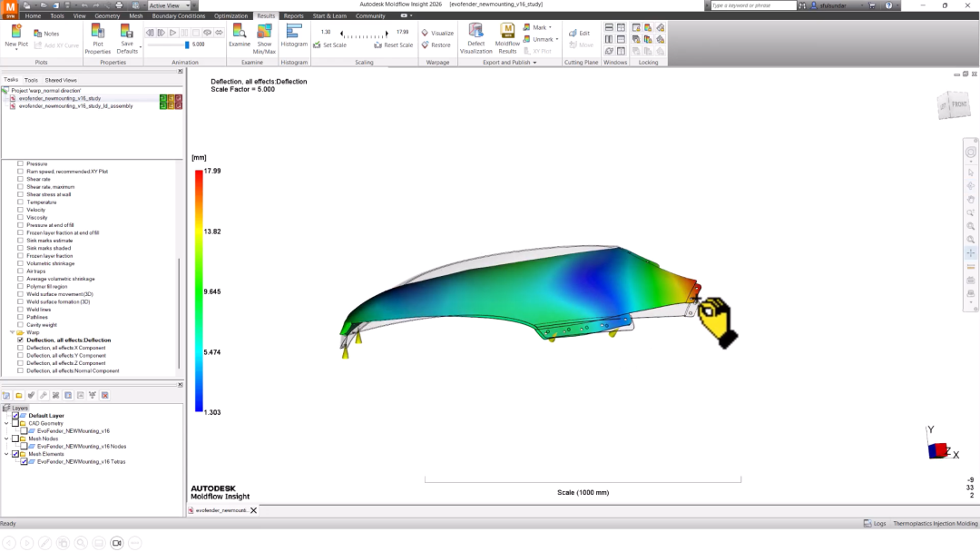The image size is (980, 552).
Task: Toggle animation bounce mode
Action: (220, 33)
